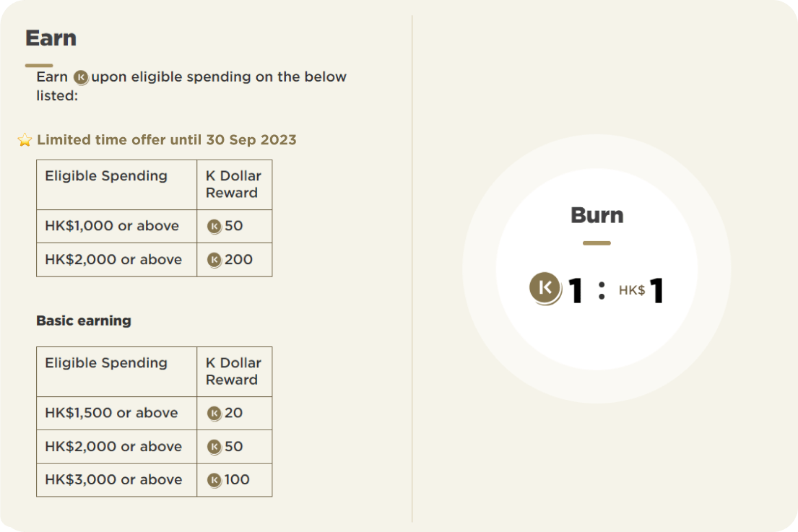Click Limited time offer until 30 Sep 2023
The height and width of the screenshot is (532, 798).
click(166, 140)
